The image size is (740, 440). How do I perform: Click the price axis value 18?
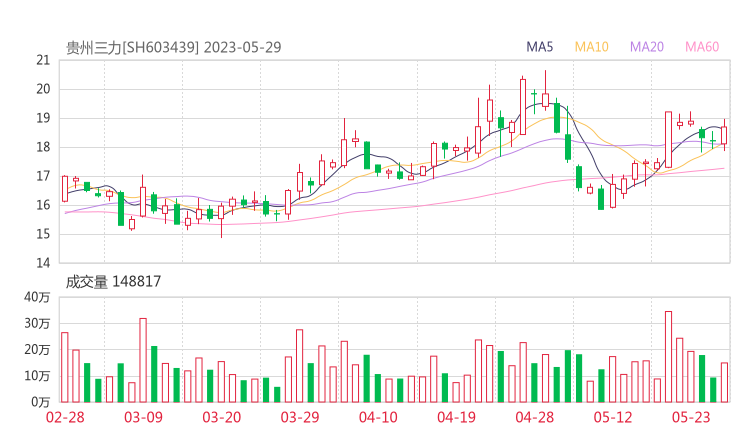(x=43, y=147)
